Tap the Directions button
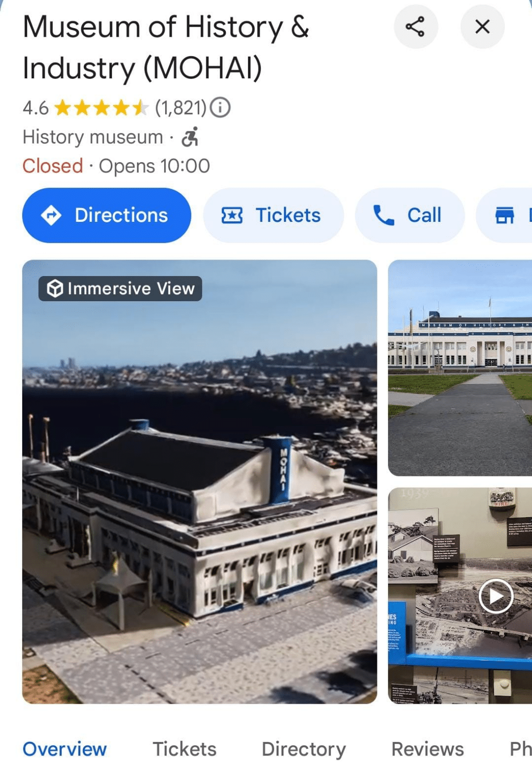The height and width of the screenshot is (771, 532). (x=106, y=215)
